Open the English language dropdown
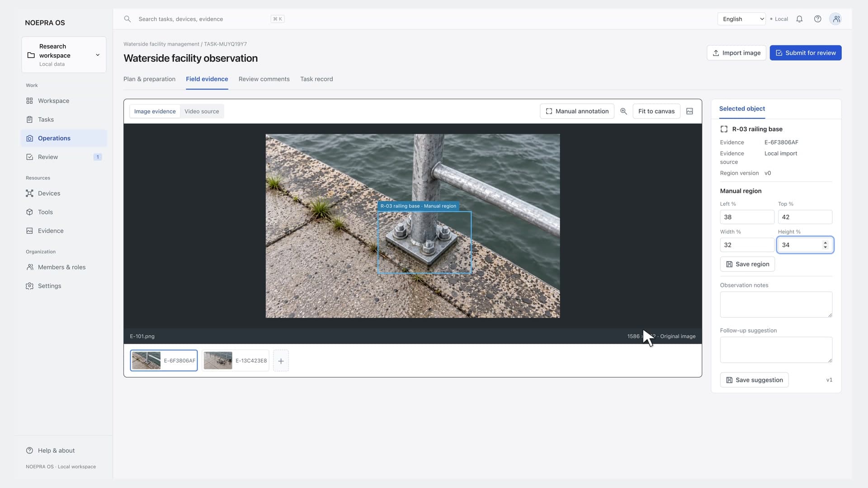868x488 pixels. 741,19
